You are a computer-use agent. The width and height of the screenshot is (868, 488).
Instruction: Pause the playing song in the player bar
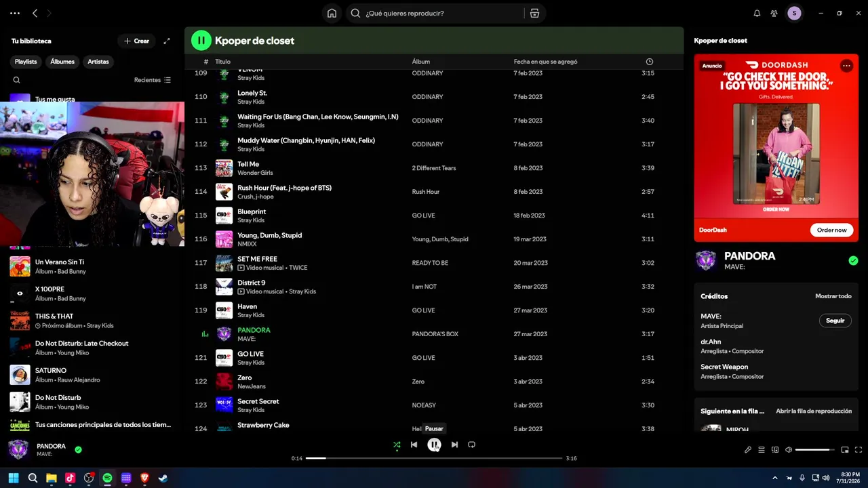point(434,445)
